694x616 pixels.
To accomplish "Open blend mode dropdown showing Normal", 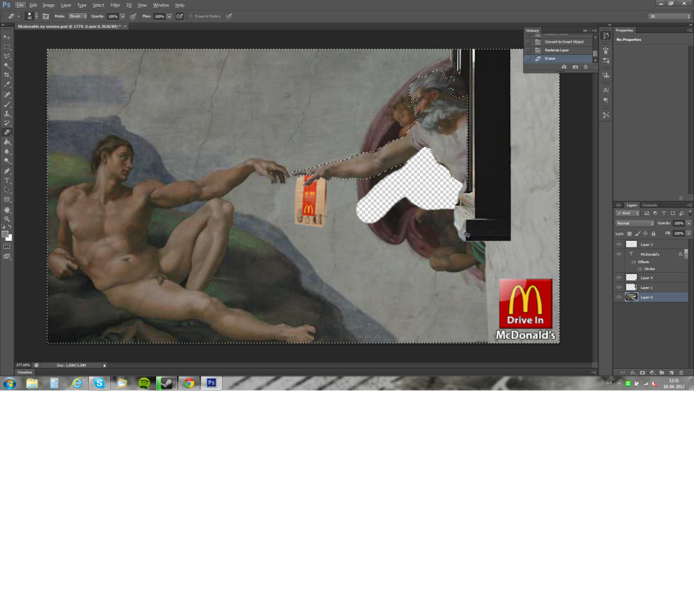I will pos(635,223).
